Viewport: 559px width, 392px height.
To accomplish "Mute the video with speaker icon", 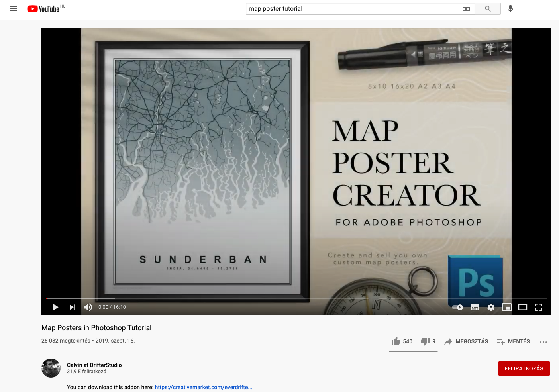I will pyautogui.click(x=88, y=307).
